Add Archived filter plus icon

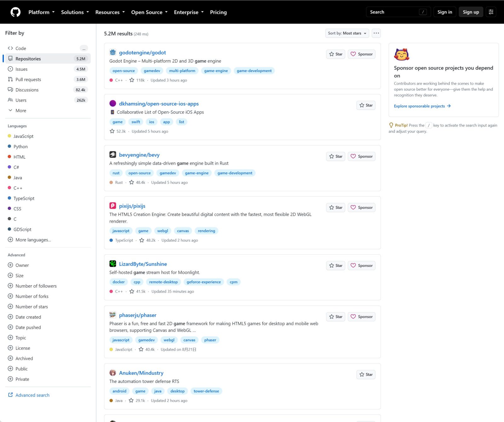tap(10, 358)
